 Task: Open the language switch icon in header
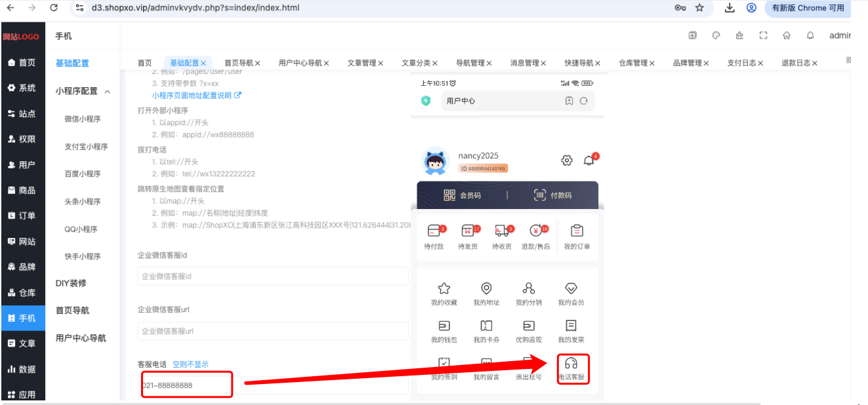tap(692, 35)
